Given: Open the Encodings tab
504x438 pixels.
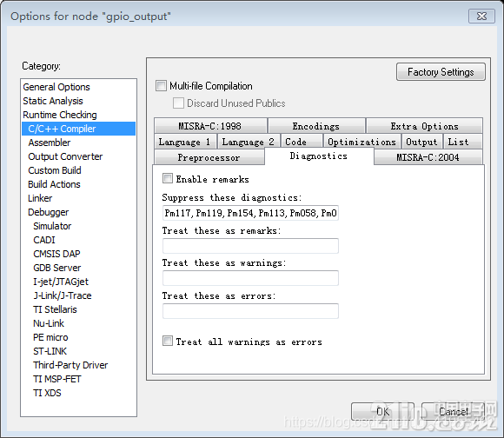Looking at the screenshot, I should coord(316,126).
